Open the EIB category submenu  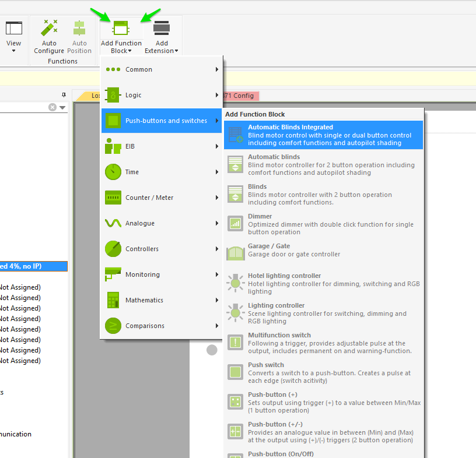[162, 146]
